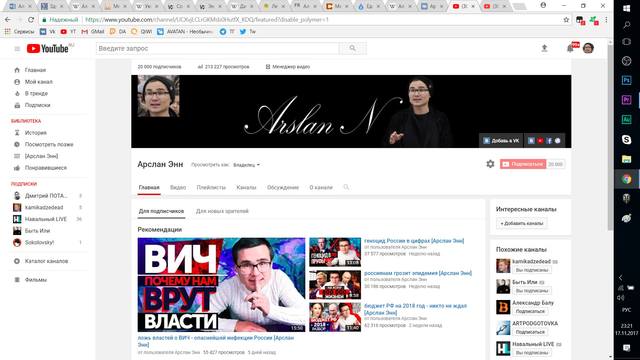Screen dimensions: 640x360
Task: Switch to the Видео tab
Action: point(178,187)
